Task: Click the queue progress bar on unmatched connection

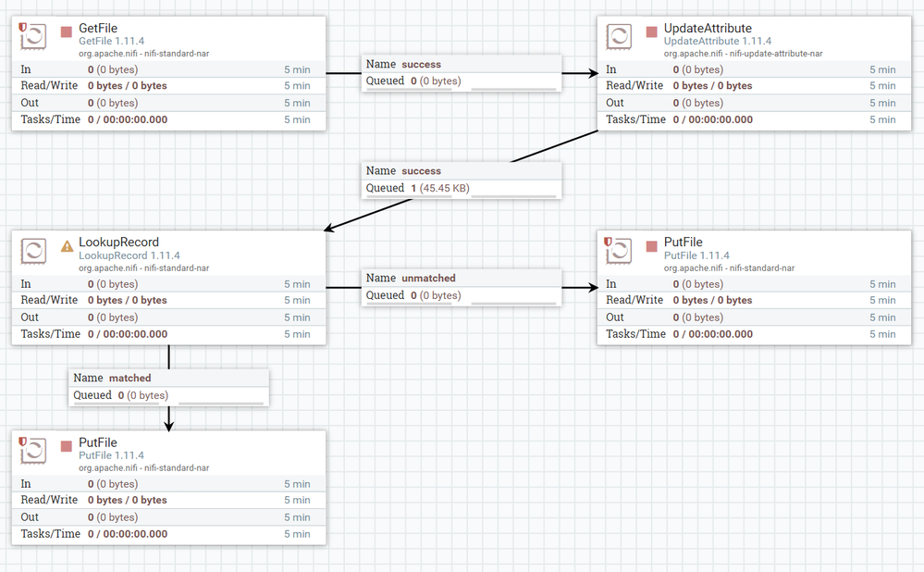Action: pyautogui.click(x=514, y=303)
